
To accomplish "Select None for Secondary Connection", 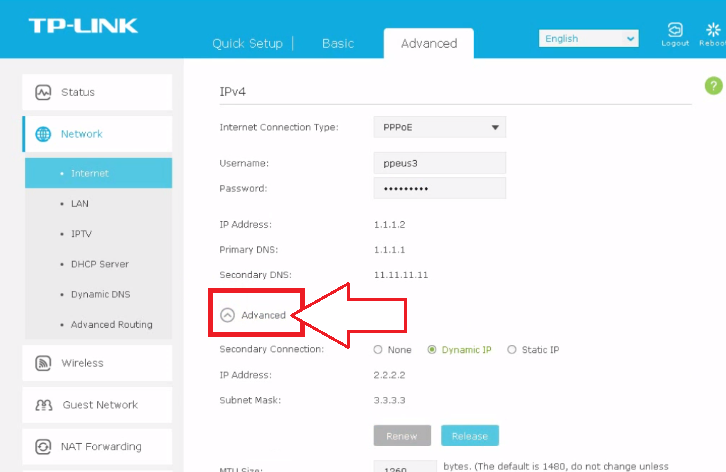I will (378, 350).
